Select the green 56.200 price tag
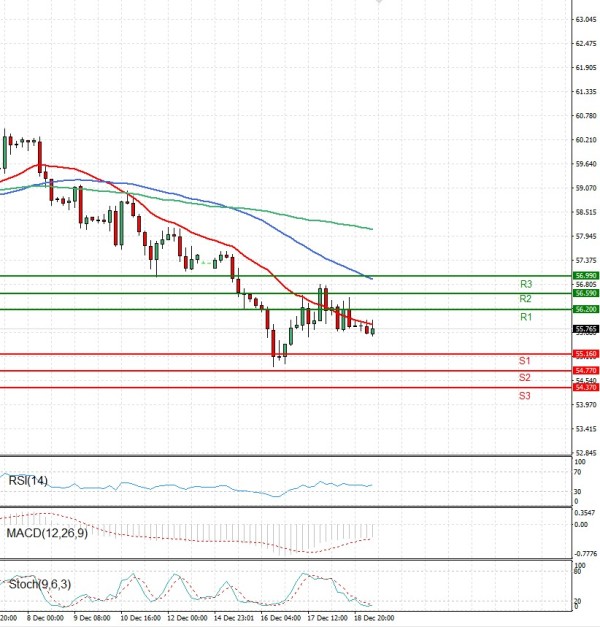The height and width of the screenshot is (627, 600). click(585, 310)
